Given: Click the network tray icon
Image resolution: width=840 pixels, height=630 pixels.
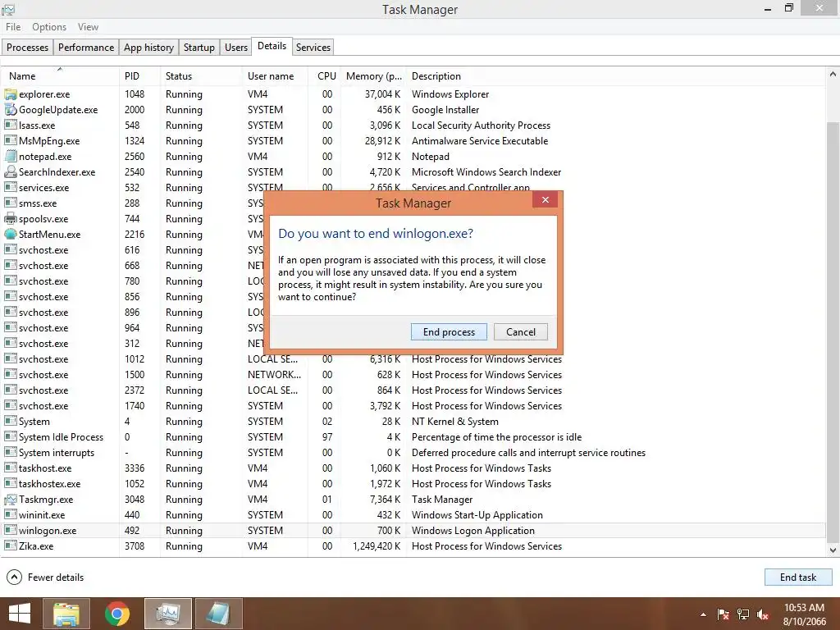Looking at the screenshot, I should point(743,614).
